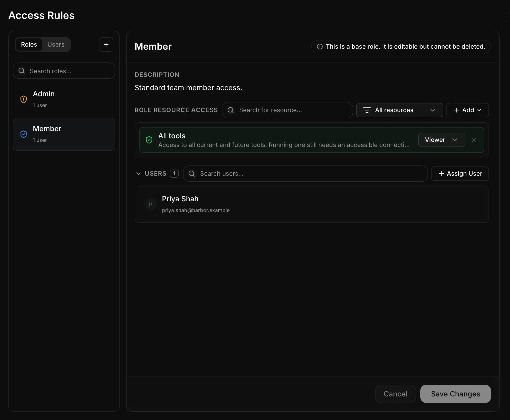The width and height of the screenshot is (510, 420).
Task: Click the Priya Shah user row
Action: coord(312,204)
